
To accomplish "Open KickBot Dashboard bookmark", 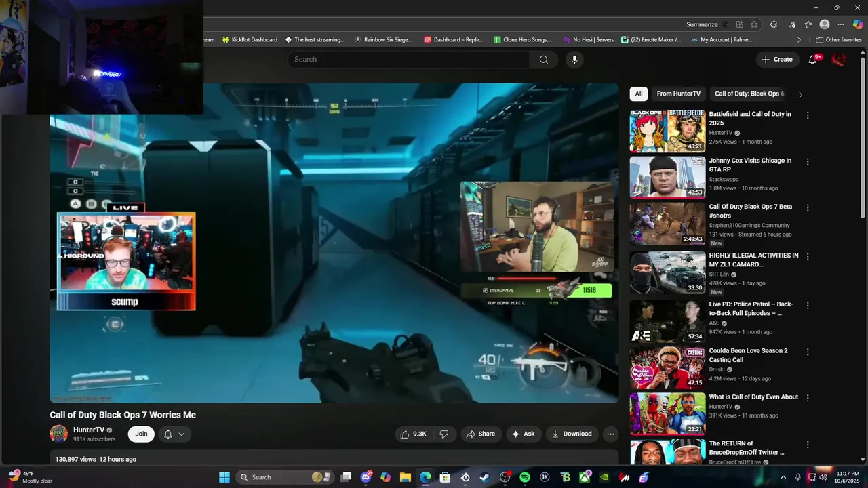I will [249, 40].
